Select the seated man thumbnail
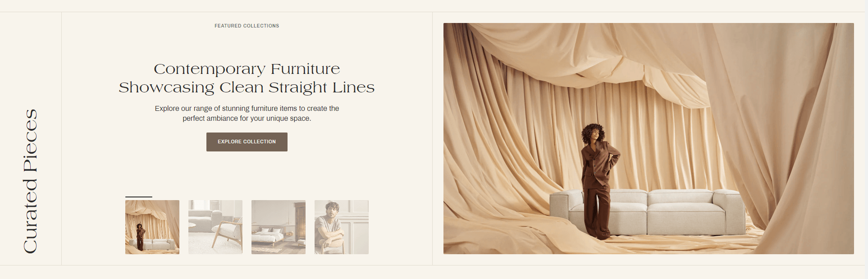The width and height of the screenshot is (868, 279). (342, 227)
